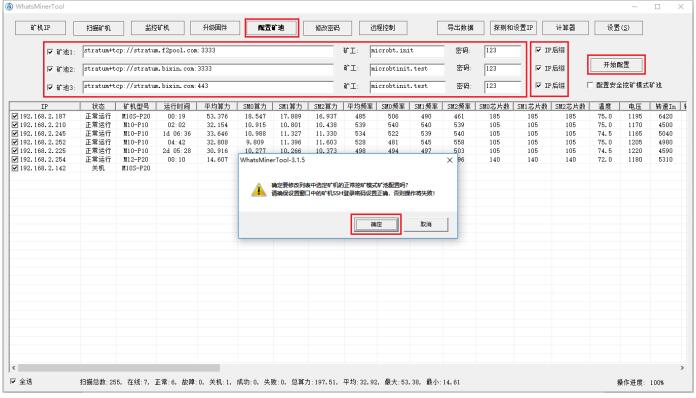Close the WhatsMinerTool-3.1.5 dialog with X
The image size is (696, 398).
pos(450,160)
